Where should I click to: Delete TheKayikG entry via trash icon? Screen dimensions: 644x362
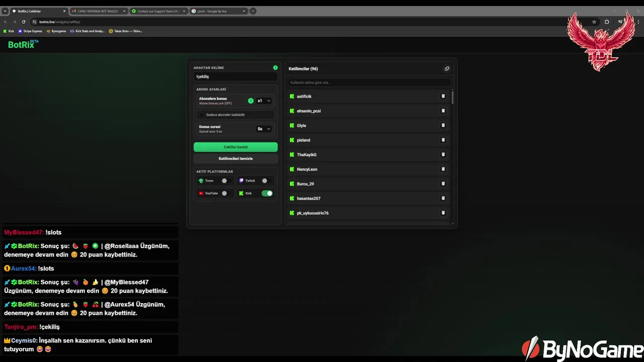coord(443,154)
